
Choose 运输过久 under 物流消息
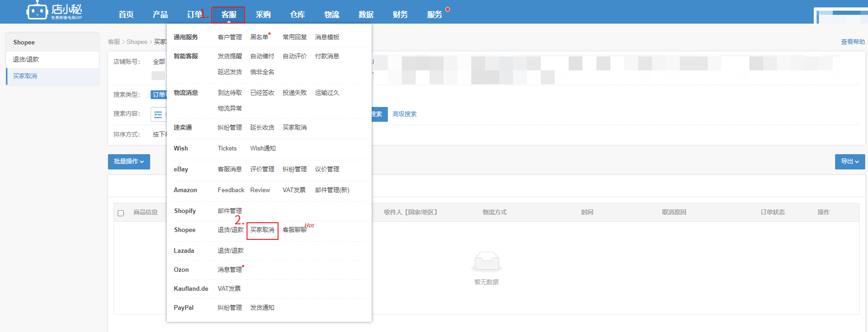click(x=327, y=93)
